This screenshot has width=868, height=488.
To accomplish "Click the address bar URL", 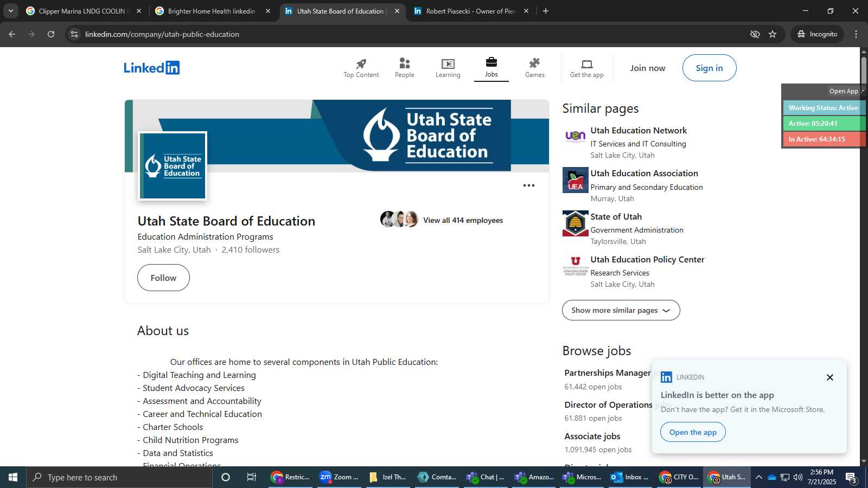I will (x=162, y=34).
